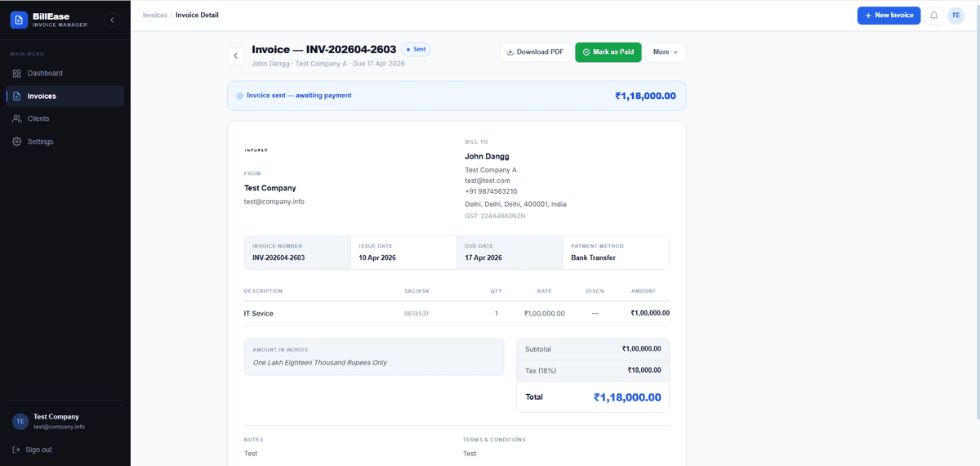This screenshot has width=980, height=466.
Task: Click the Dashboard grid icon
Action: pos(17,74)
